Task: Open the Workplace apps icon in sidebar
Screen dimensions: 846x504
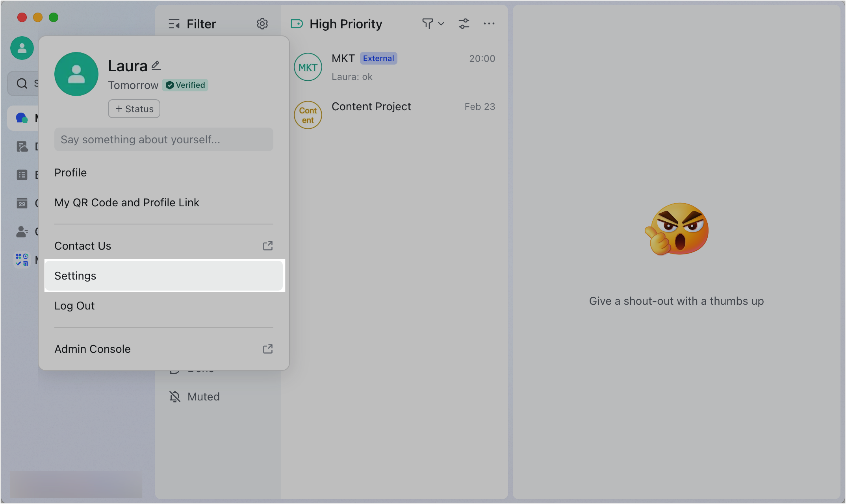Action: tap(22, 259)
